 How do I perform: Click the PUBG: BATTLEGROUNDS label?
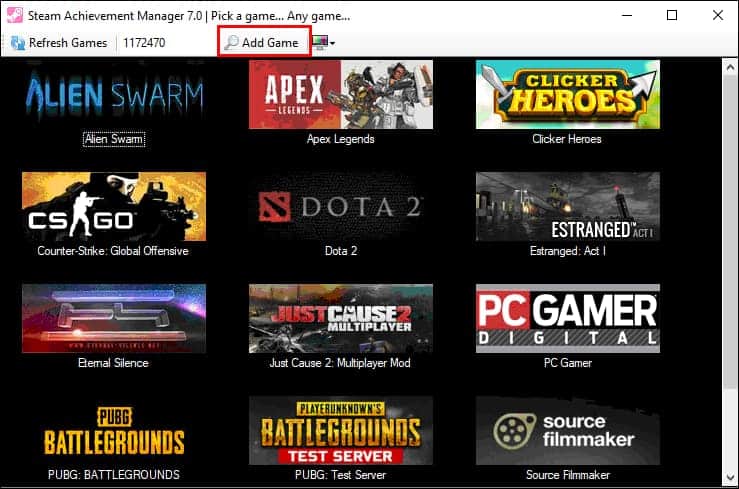(114, 475)
